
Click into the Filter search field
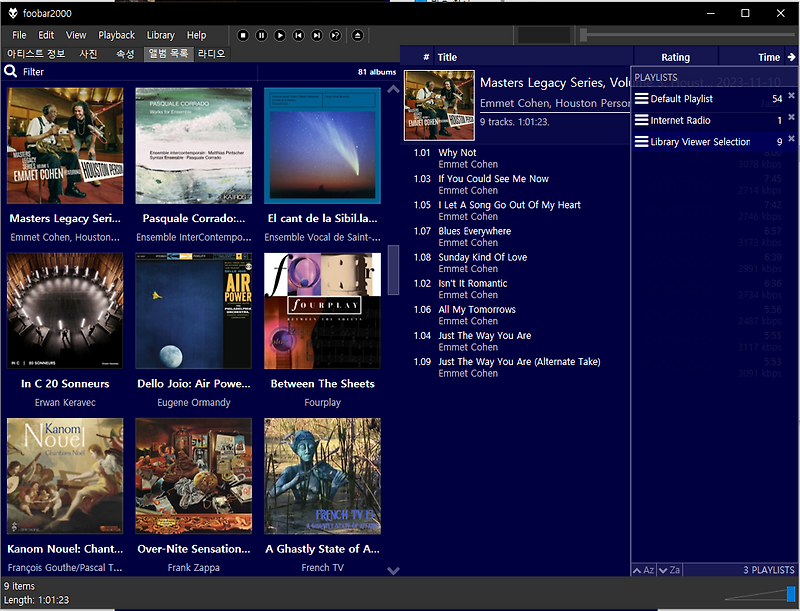point(138,72)
